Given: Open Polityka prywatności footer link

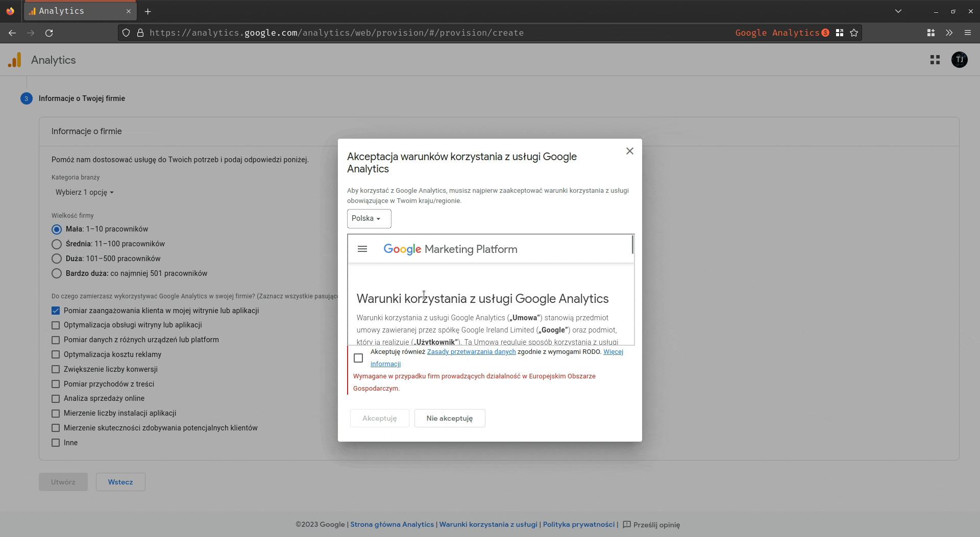Looking at the screenshot, I should 578,525.
